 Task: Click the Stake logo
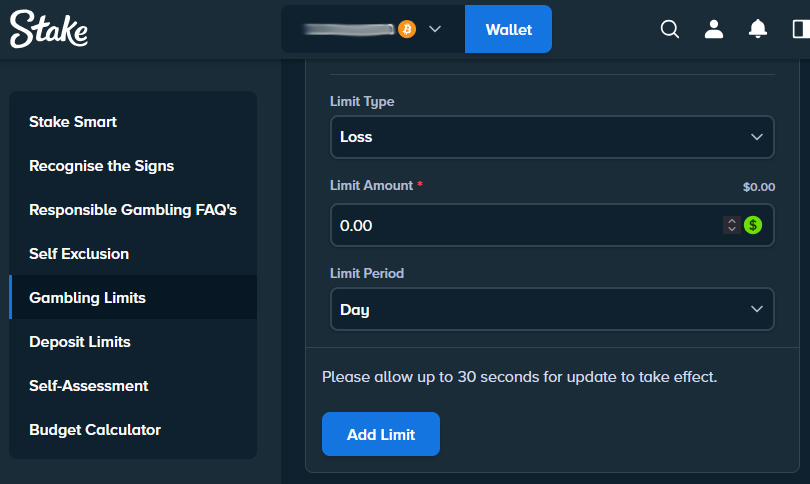49,29
